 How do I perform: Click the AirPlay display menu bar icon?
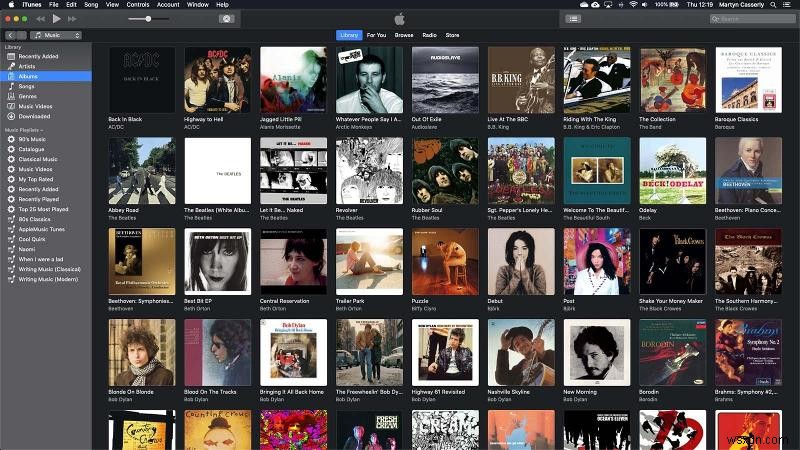(x=608, y=5)
